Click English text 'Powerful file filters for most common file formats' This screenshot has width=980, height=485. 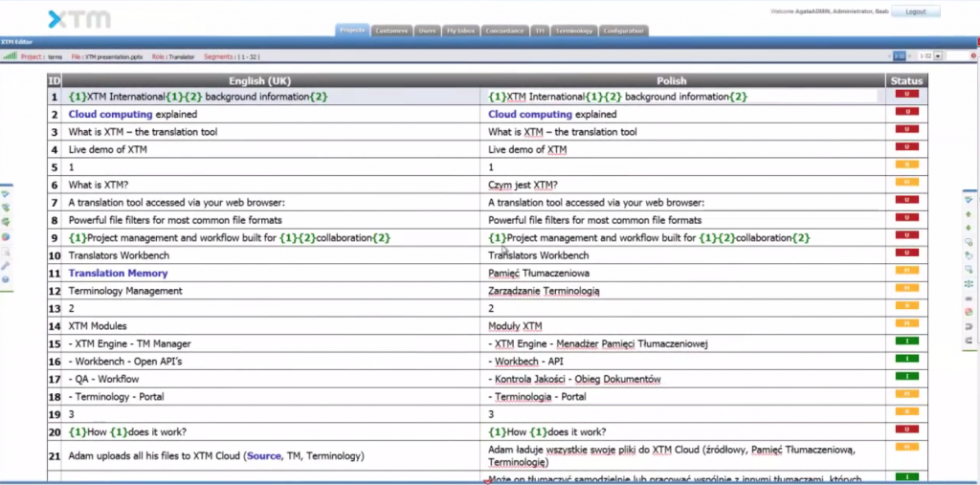click(175, 220)
